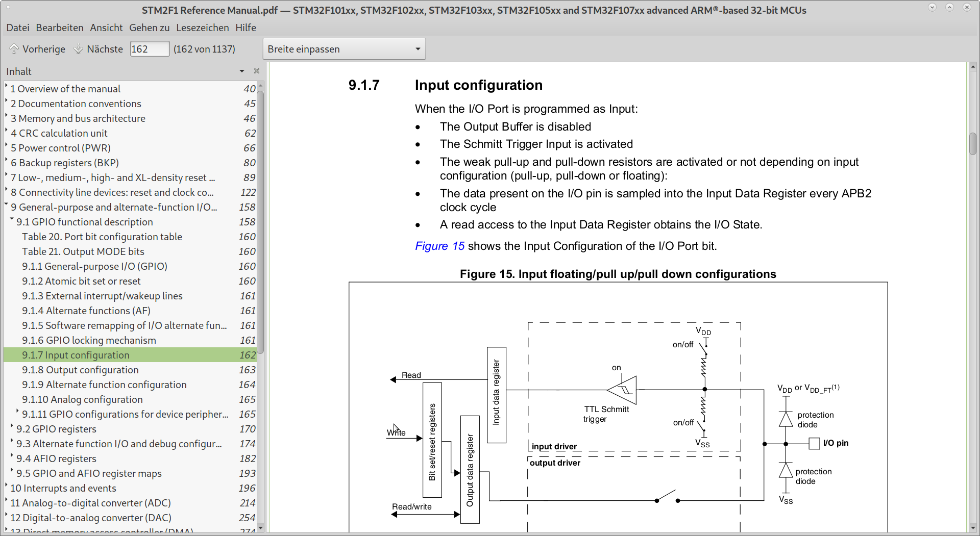Click sidebar scrollbar down arrow

click(260, 528)
